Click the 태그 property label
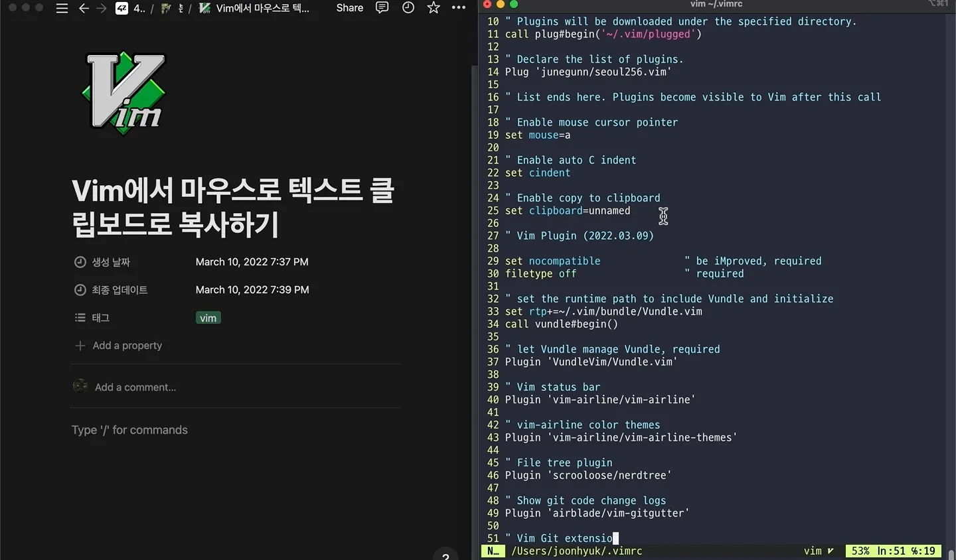This screenshot has height=560, width=956. tap(92, 318)
